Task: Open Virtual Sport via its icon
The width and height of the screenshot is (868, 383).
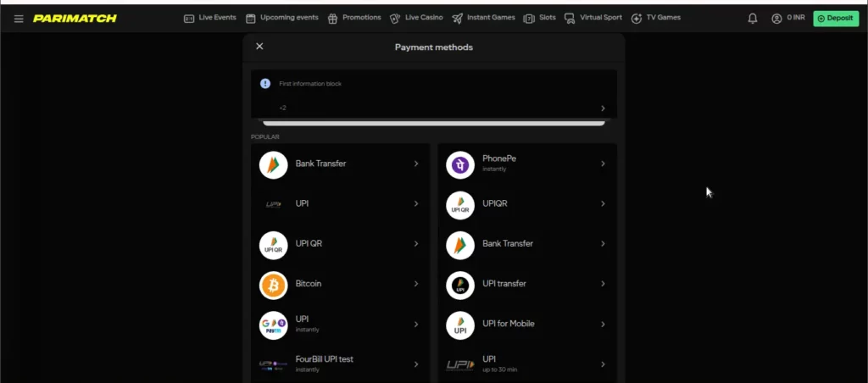Action: (x=570, y=19)
